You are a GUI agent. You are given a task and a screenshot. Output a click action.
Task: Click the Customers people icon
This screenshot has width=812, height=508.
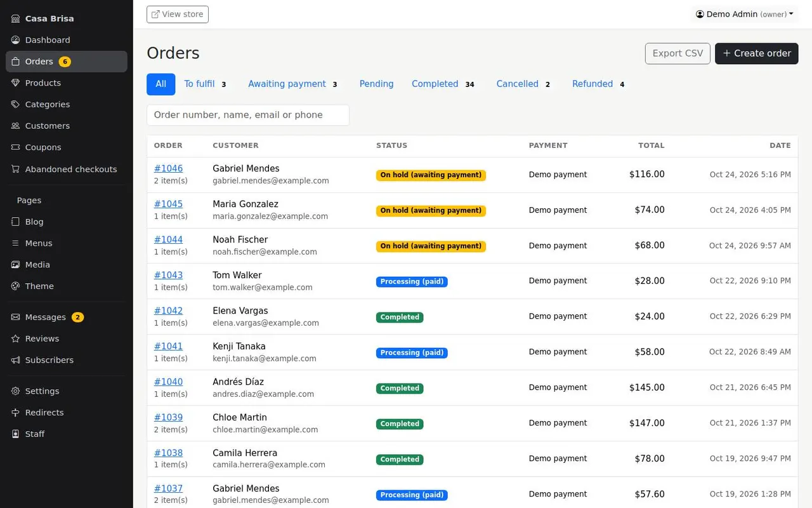(15, 126)
